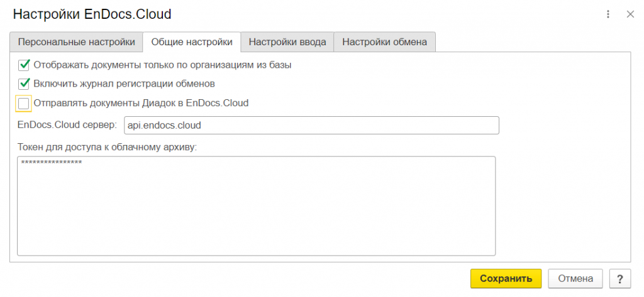Open the Настройки ввода tab
The height and width of the screenshot is (297, 644).
coord(287,42)
